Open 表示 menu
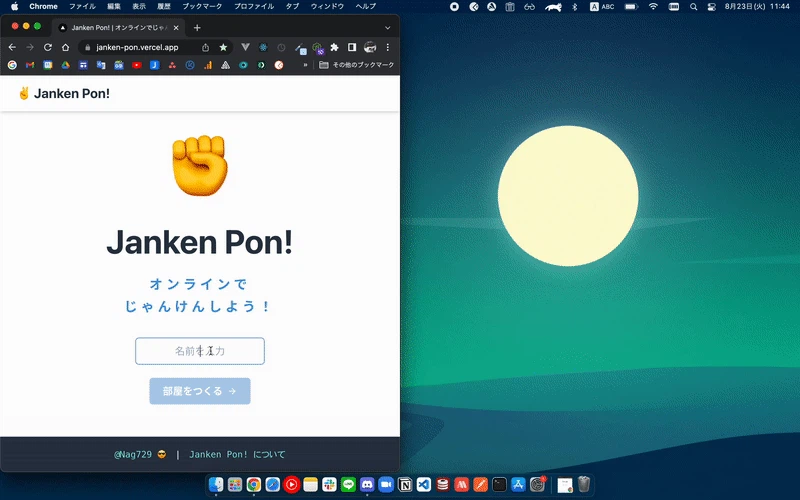The height and width of the screenshot is (500, 800). [139, 6]
